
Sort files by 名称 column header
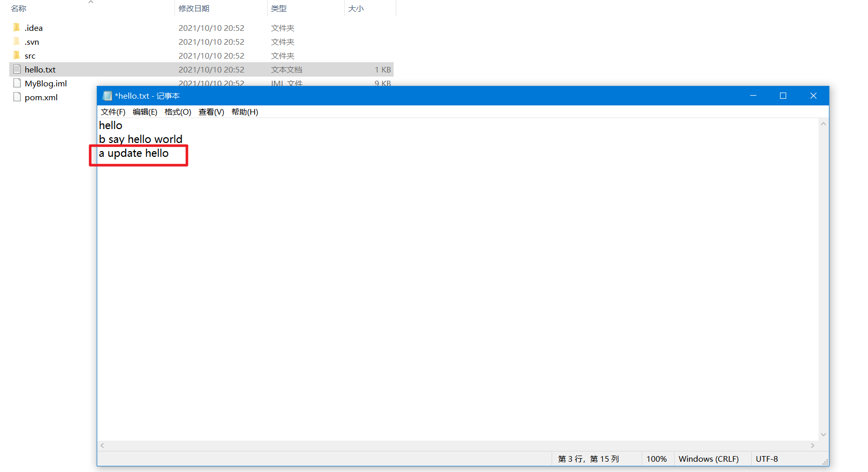pos(19,8)
